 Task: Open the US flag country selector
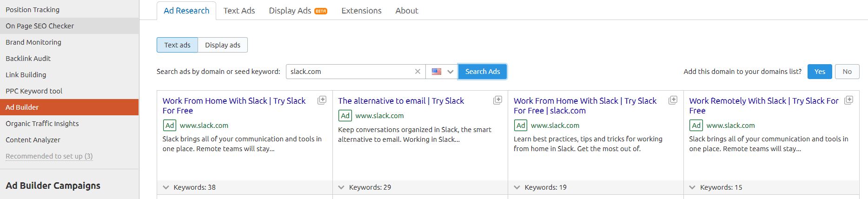point(442,72)
